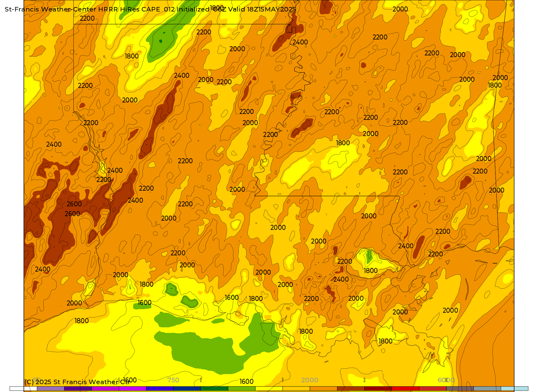Select the rust brown color bar swatch
538x392 pixels.
(x=351, y=389)
